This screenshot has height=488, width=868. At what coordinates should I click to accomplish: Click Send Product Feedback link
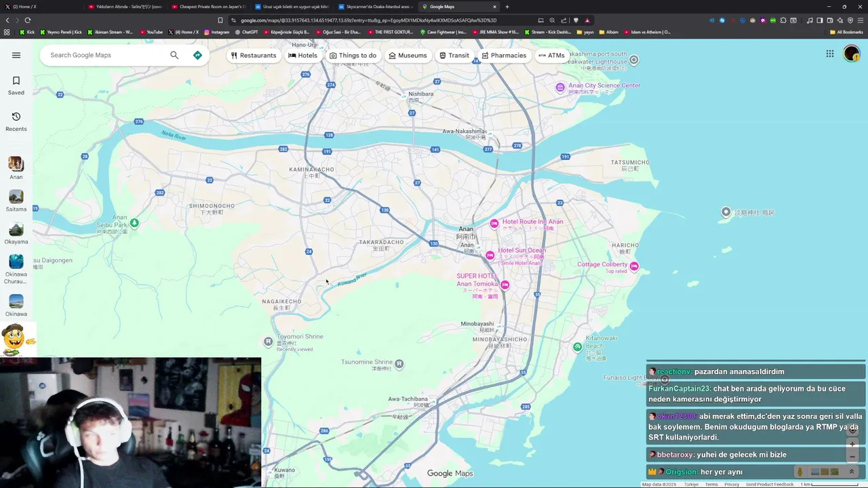coord(770,485)
